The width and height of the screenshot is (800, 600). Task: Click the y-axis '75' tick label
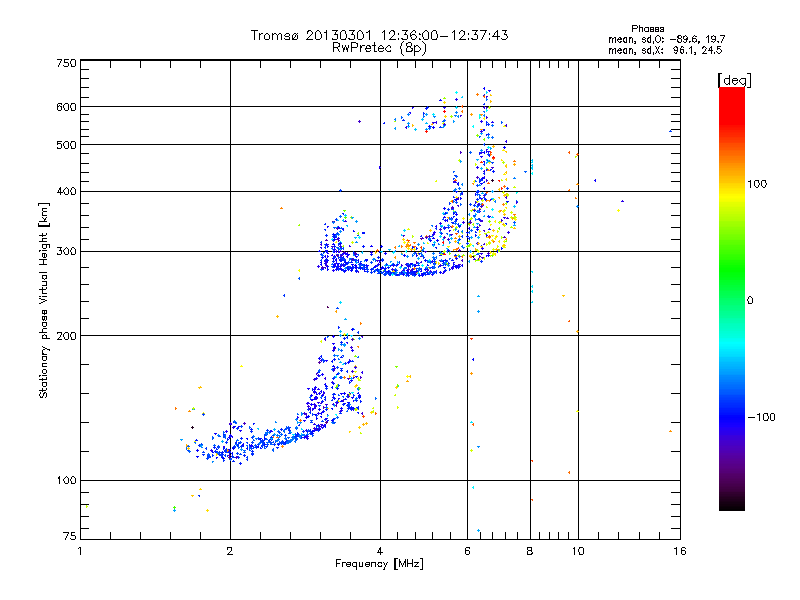pyautogui.click(x=70, y=536)
